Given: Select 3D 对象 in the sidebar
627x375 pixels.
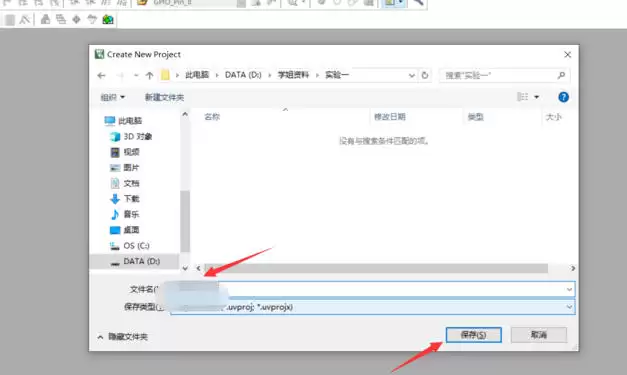Looking at the screenshot, I should click(138, 136).
